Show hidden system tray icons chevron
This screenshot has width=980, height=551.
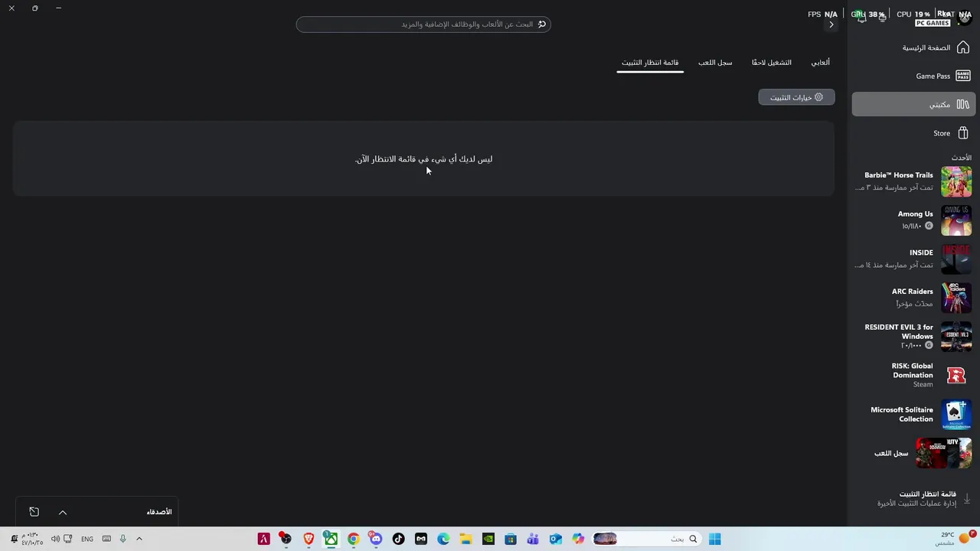tap(139, 539)
